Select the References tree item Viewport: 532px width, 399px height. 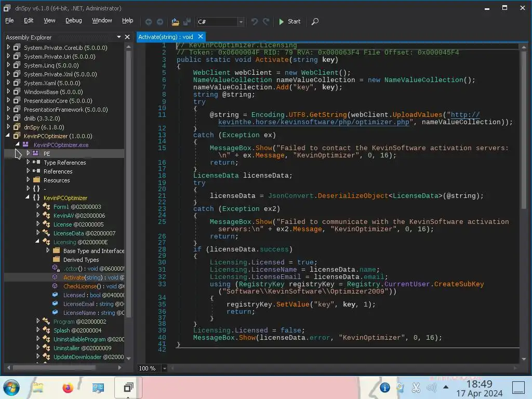pyautogui.click(x=58, y=171)
